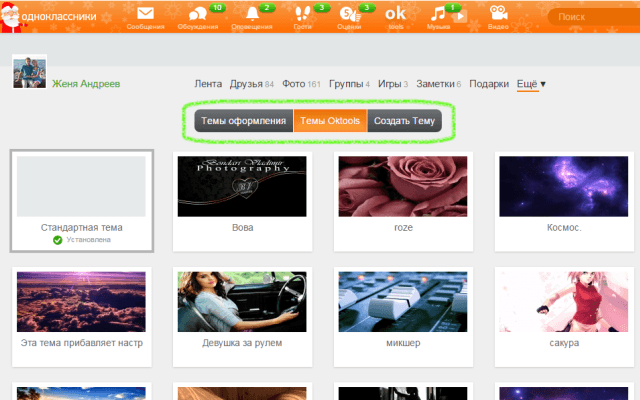Click the Гости badge showing 3
This screenshot has width=640, height=400.
coord(322,7)
